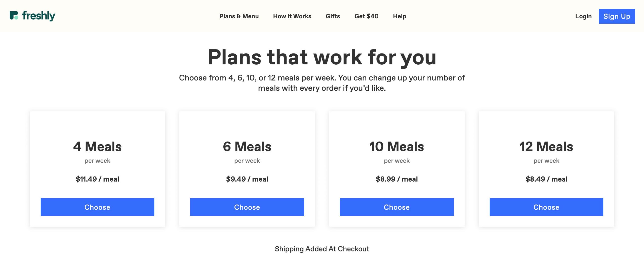Select the 4 Meals heading card

[97, 147]
